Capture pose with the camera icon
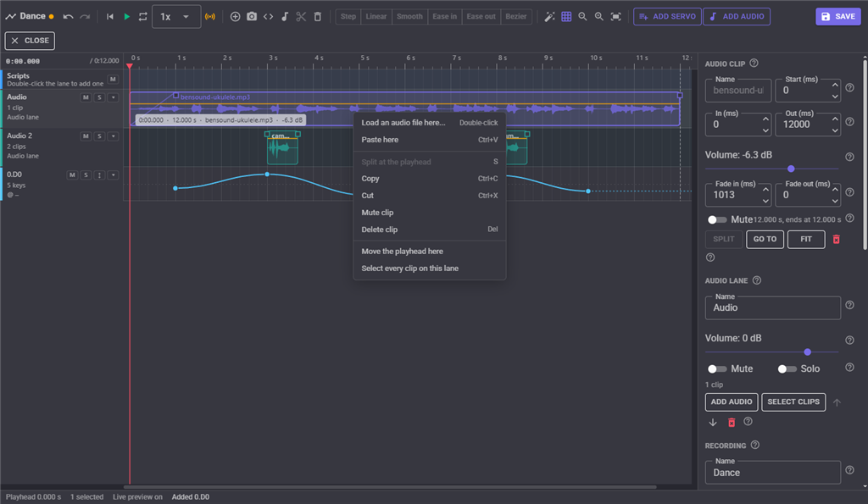 252,17
